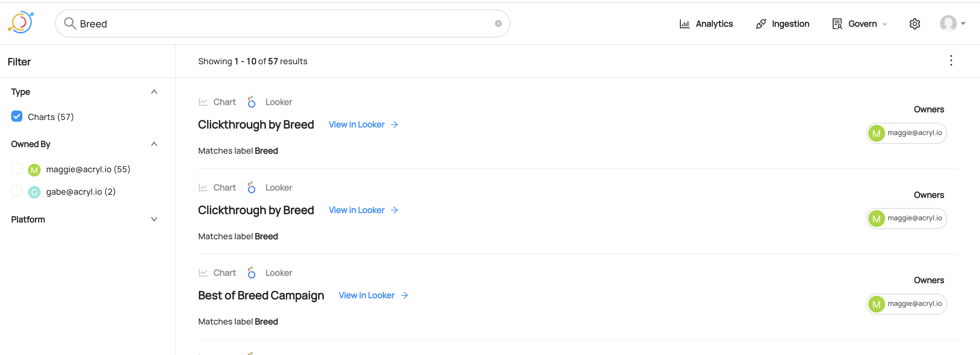Click the chart icon on Best of Breed Campaign
Image resolution: width=980 pixels, height=355 pixels.
tap(203, 273)
